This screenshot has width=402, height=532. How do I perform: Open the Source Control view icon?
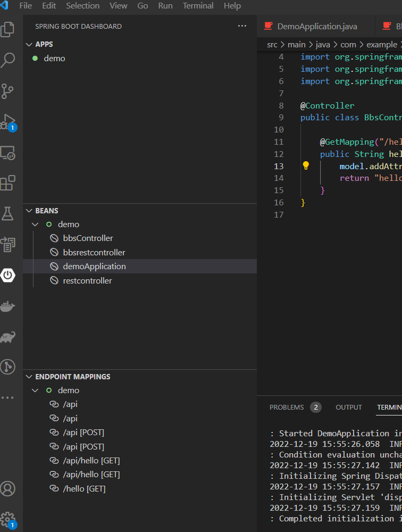click(x=7, y=91)
